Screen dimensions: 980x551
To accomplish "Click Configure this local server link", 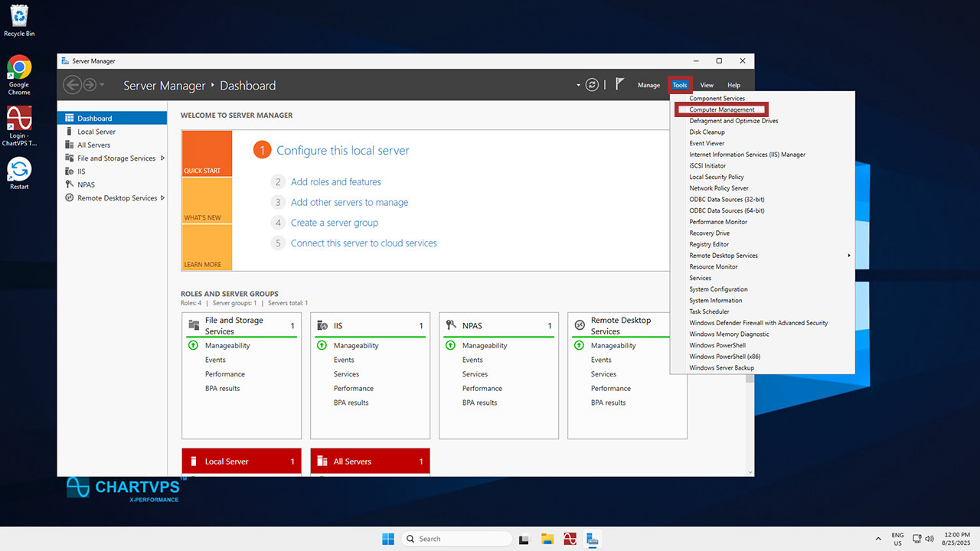I will [342, 151].
